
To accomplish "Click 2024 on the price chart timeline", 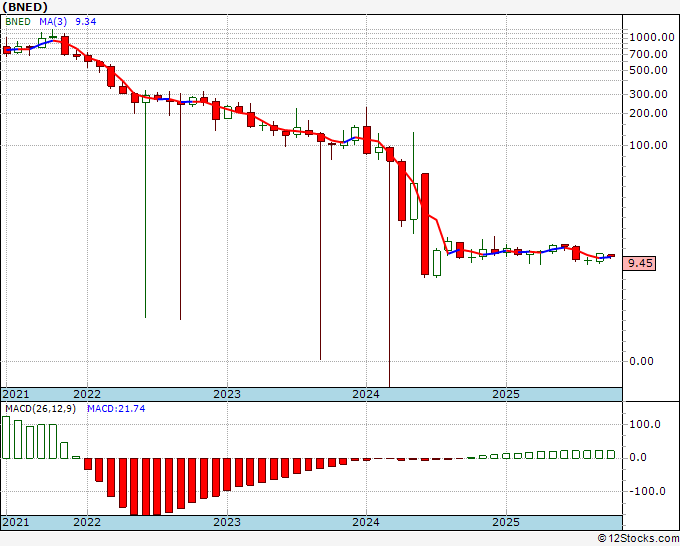I will (x=366, y=394).
